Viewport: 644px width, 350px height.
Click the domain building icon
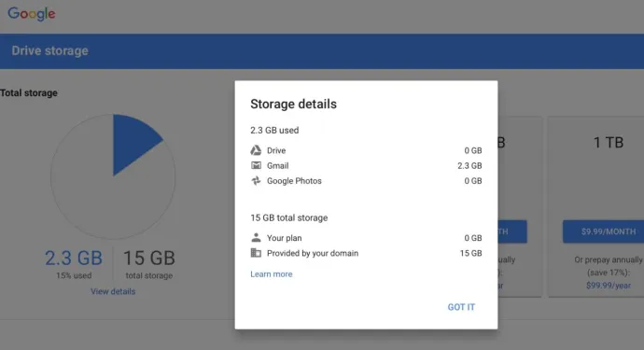(x=256, y=253)
